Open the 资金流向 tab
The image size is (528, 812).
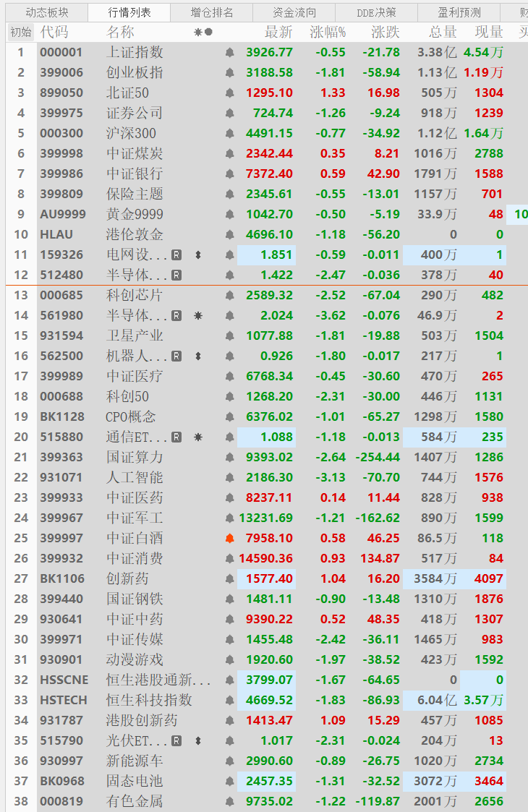pyautogui.click(x=294, y=12)
